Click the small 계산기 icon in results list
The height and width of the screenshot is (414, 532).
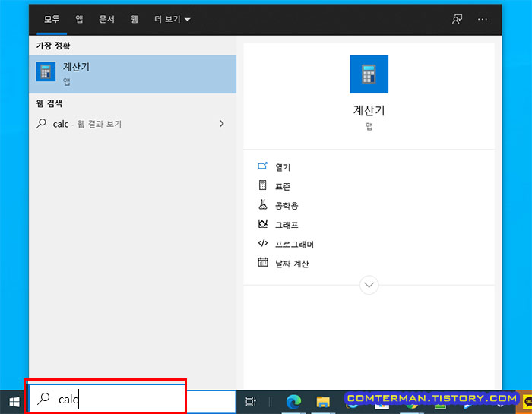click(x=46, y=71)
